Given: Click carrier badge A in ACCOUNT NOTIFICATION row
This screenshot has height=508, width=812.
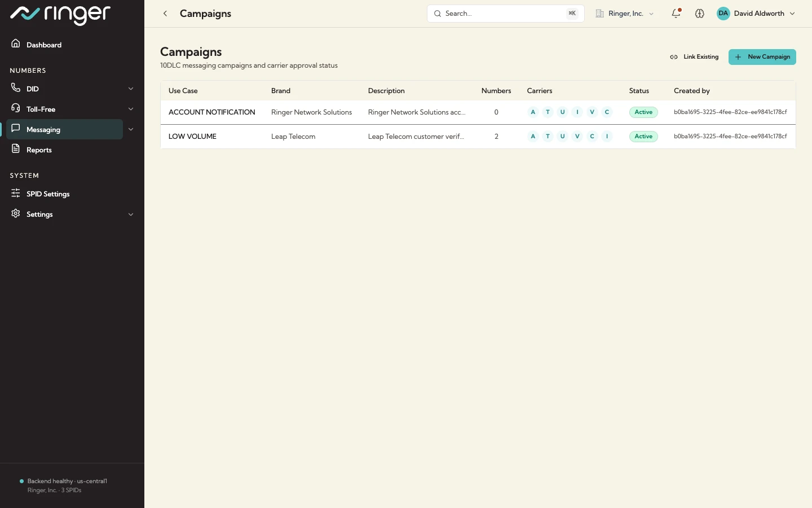Looking at the screenshot, I should (x=533, y=112).
